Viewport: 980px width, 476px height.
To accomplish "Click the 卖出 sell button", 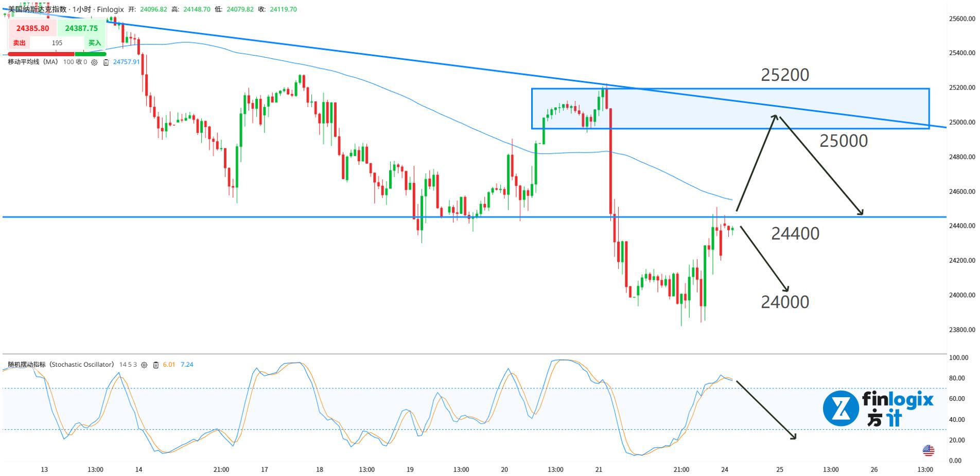I will 20,43.
